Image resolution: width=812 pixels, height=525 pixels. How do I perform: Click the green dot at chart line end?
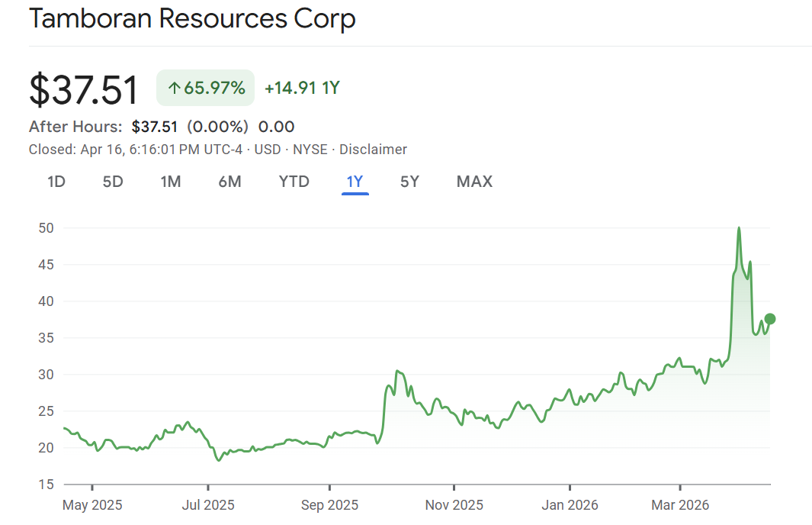coord(770,319)
